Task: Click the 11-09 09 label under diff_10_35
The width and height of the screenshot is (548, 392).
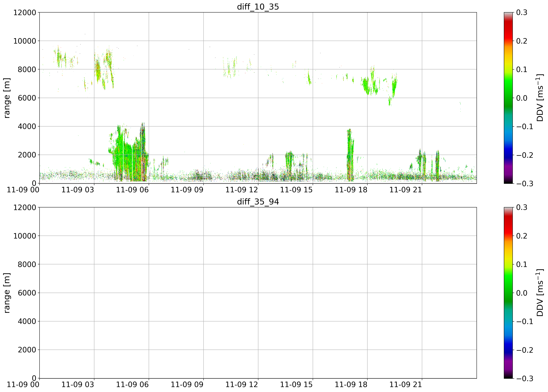Action: pyautogui.click(x=187, y=190)
